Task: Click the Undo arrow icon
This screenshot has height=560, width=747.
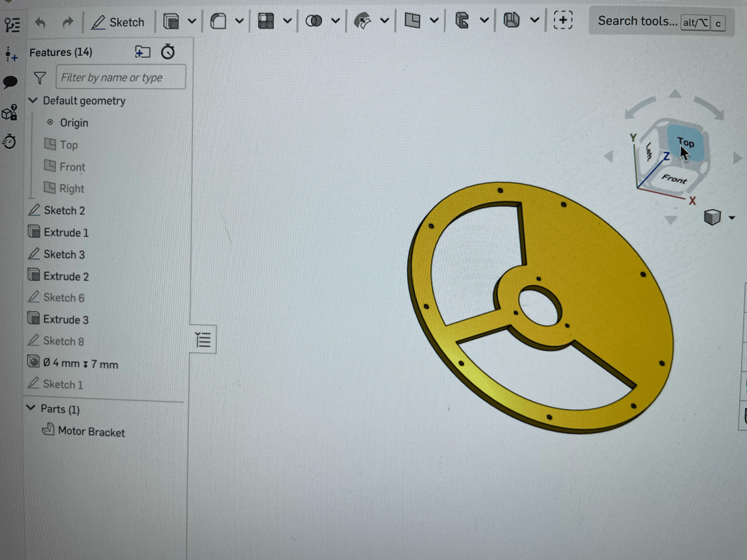Action: pyautogui.click(x=40, y=23)
